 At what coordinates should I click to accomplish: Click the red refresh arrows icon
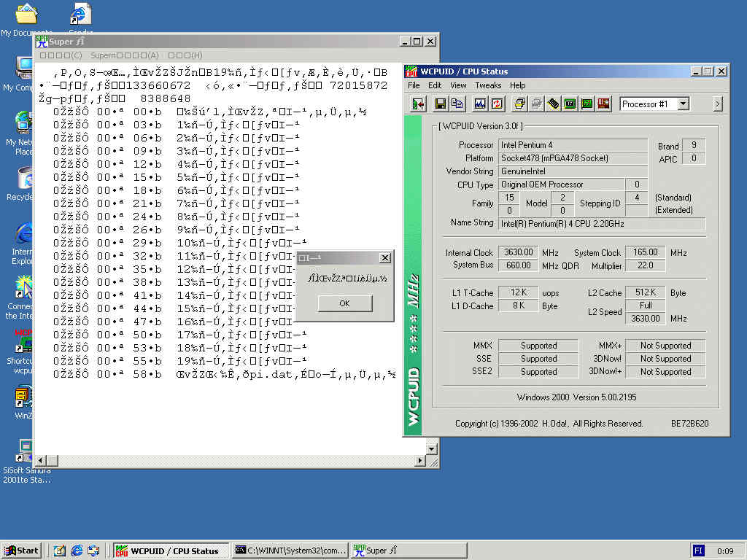tap(497, 104)
